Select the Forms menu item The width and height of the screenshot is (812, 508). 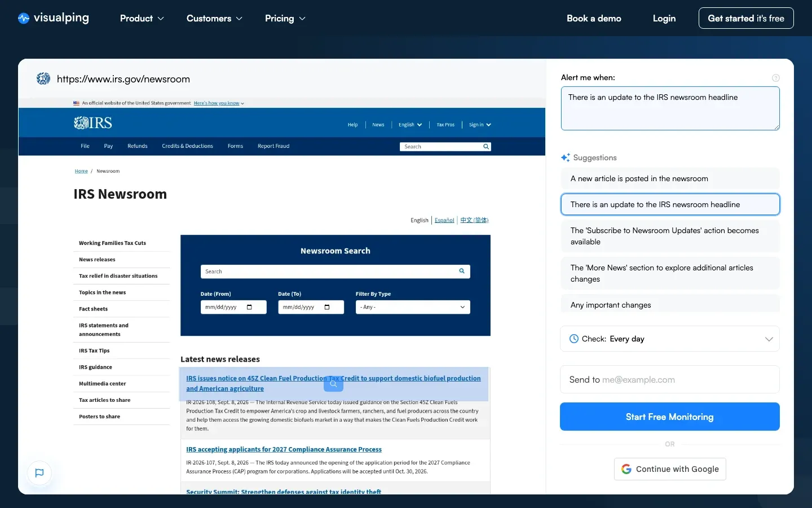click(x=235, y=146)
